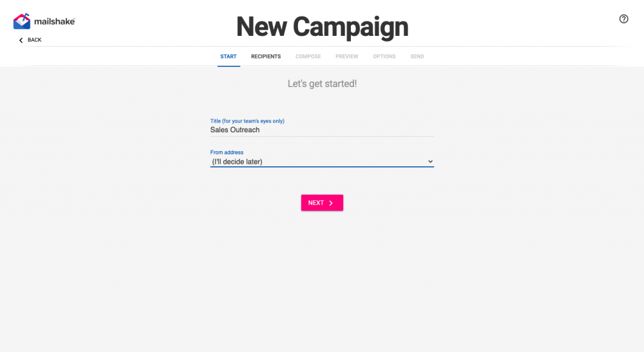
Task: Select the OPTIONS tab
Action: click(x=384, y=56)
